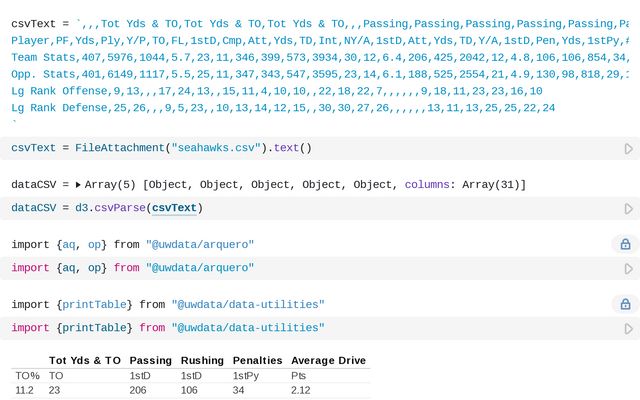Screen dimensions: 640x400
Task: Run the arquero import cell
Action: (628, 268)
